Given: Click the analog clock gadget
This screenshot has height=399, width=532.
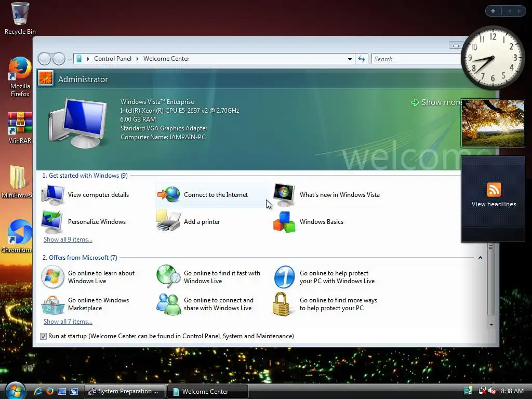Looking at the screenshot, I should point(493,58).
